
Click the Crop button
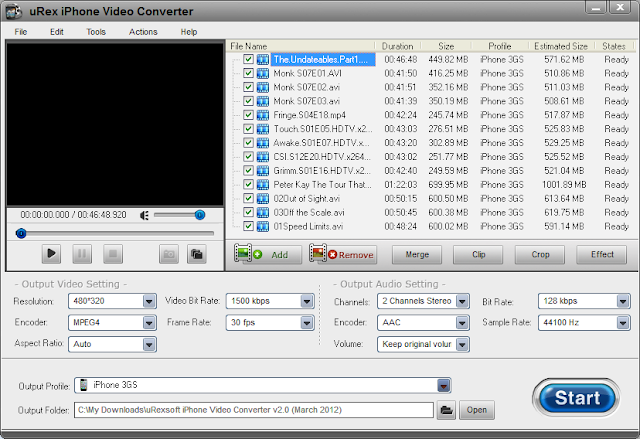point(540,255)
